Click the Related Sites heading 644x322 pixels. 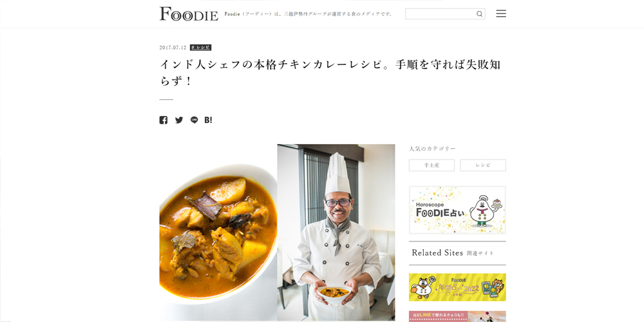click(437, 253)
